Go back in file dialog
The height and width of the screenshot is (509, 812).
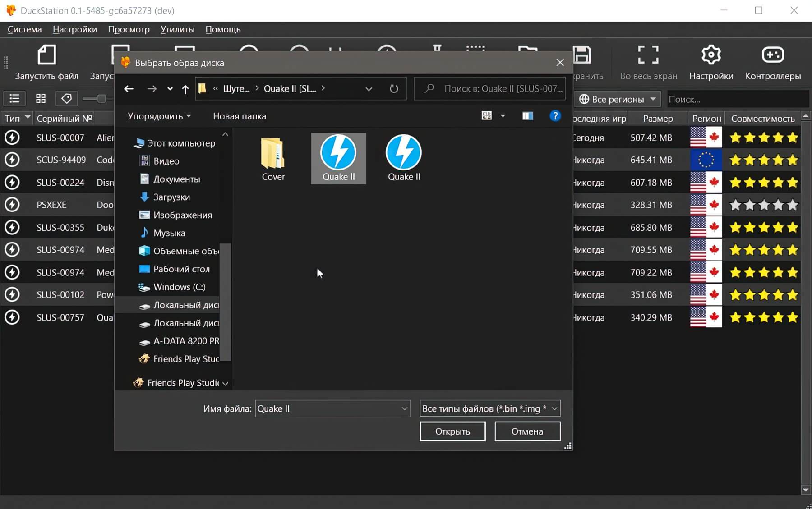129,89
